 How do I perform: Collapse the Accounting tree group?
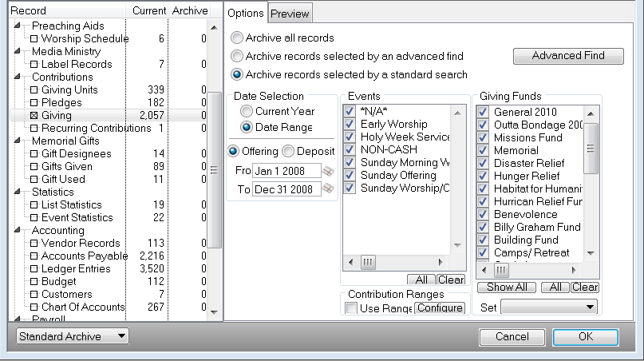click(18, 231)
